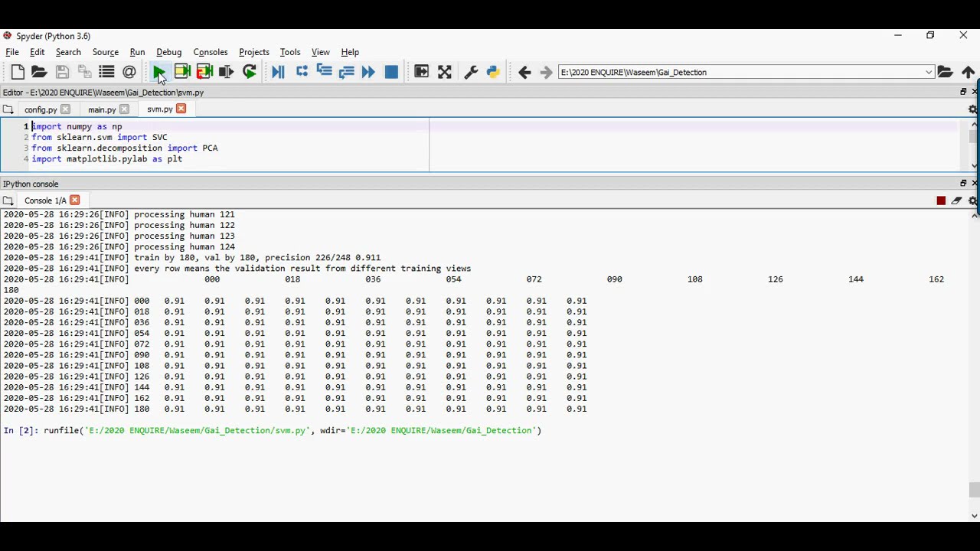980x551 pixels.
Task: Open the Run menu
Action: tap(137, 52)
